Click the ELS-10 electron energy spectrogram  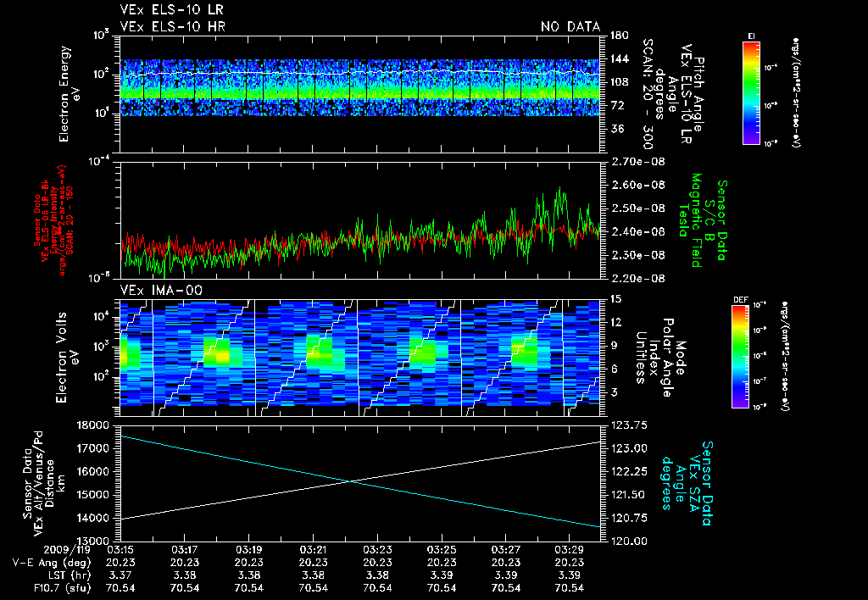click(359, 87)
